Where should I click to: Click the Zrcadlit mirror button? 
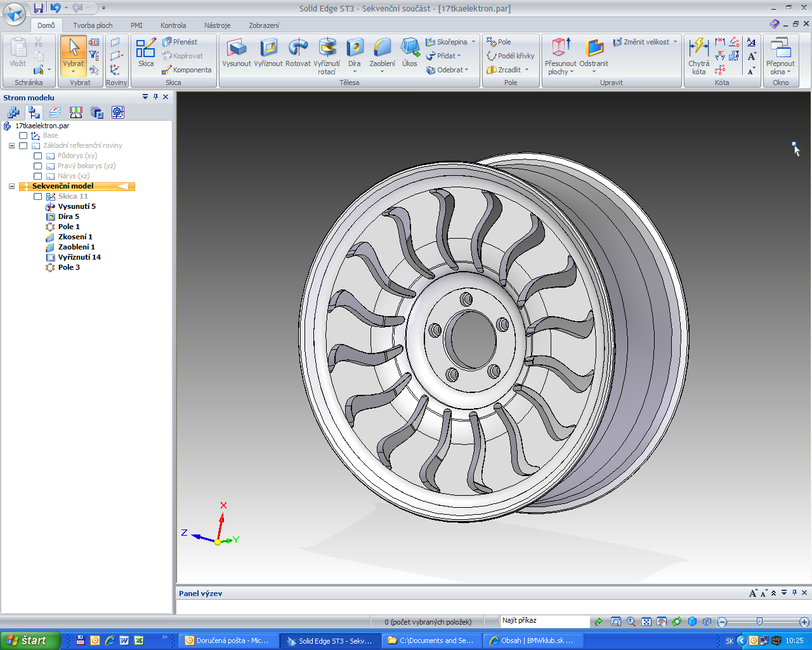(504, 70)
